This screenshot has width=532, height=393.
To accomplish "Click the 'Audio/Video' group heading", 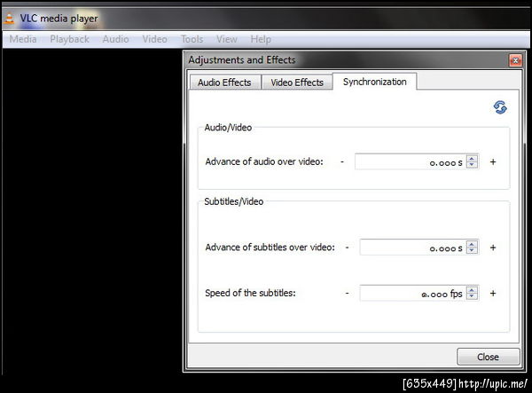I will pyautogui.click(x=228, y=128).
